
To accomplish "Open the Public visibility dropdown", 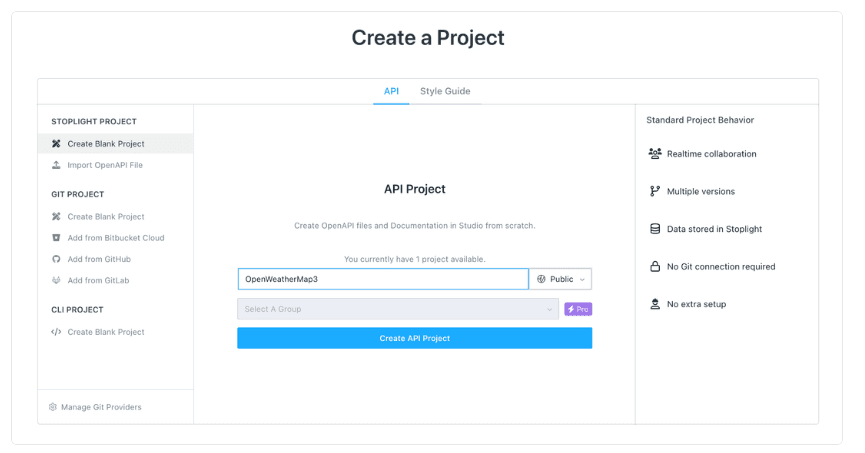I will [x=560, y=279].
